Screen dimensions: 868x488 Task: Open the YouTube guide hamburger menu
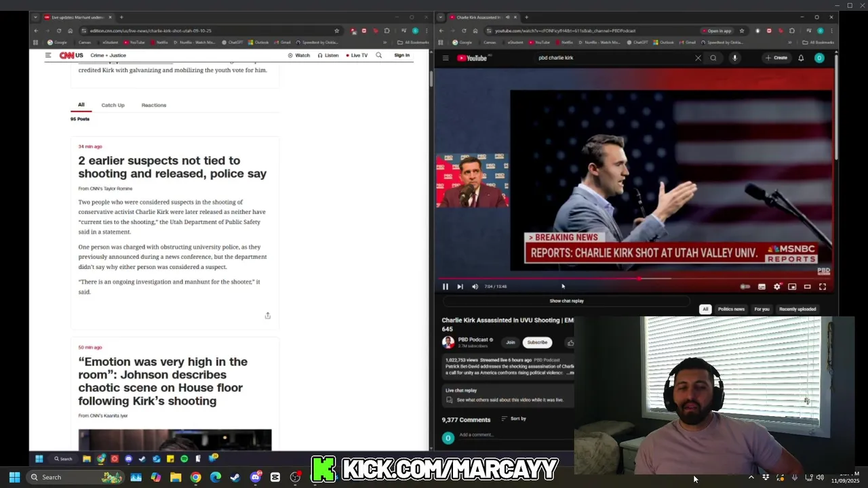(446, 58)
